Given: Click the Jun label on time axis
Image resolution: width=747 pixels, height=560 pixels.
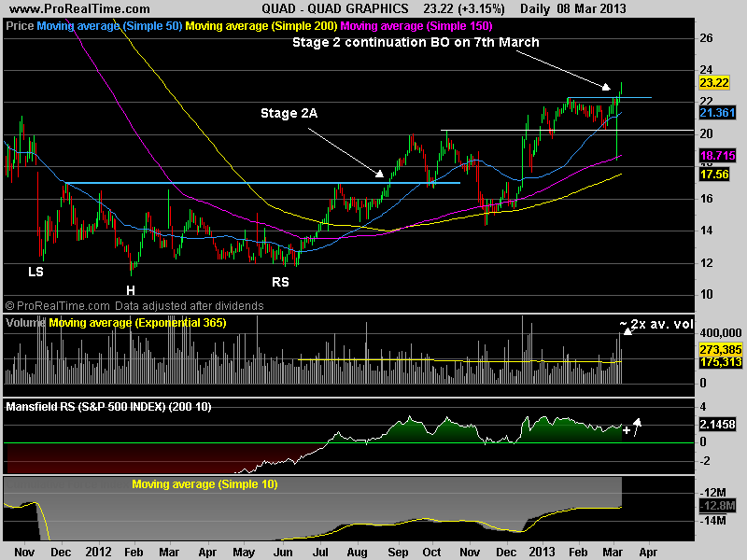Looking at the screenshot, I should coord(283,552).
